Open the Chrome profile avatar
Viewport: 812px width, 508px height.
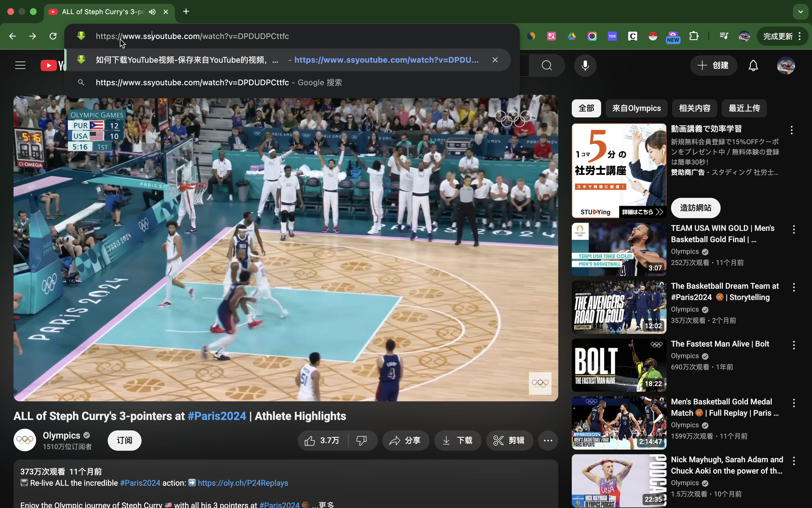coord(744,36)
